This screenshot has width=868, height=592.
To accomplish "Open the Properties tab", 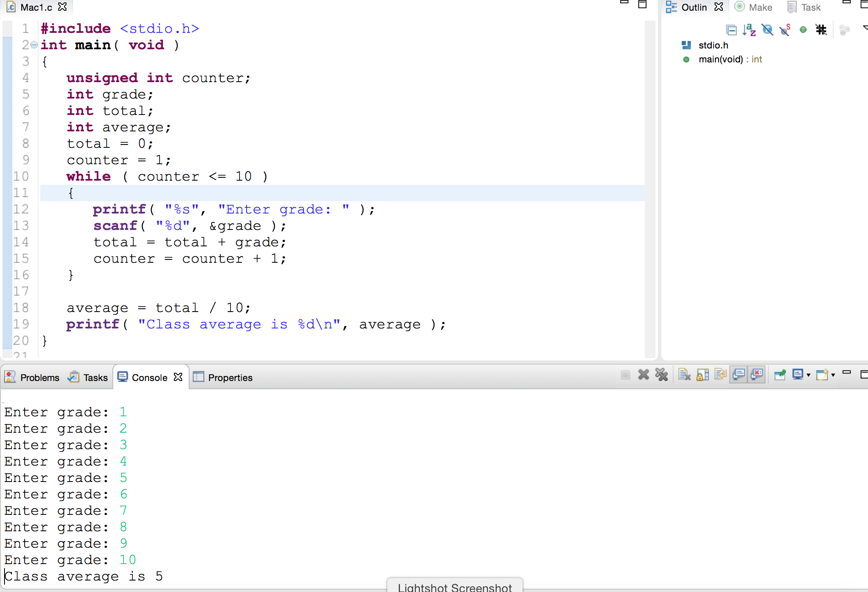I will (223, 377).
